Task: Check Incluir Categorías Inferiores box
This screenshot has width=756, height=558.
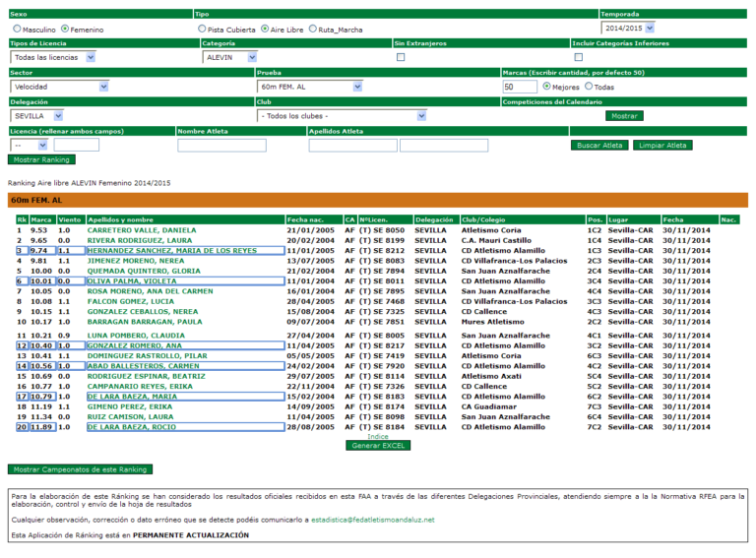Action: coord(578,57)
